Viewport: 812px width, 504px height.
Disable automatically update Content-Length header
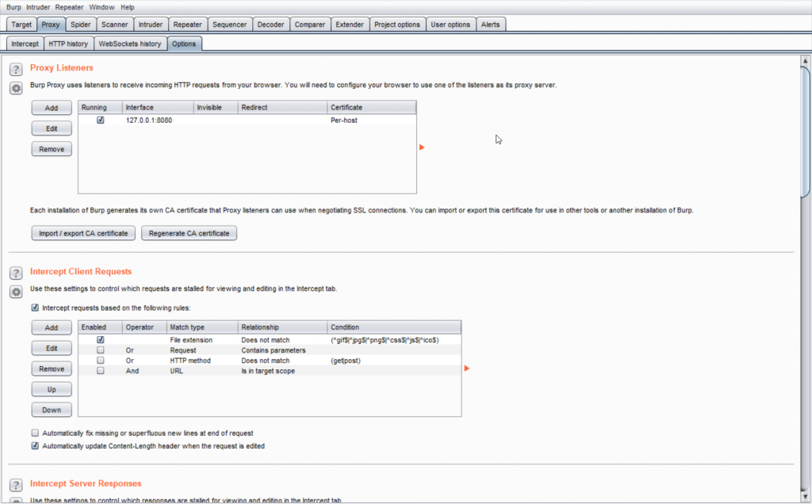point(35,446)
